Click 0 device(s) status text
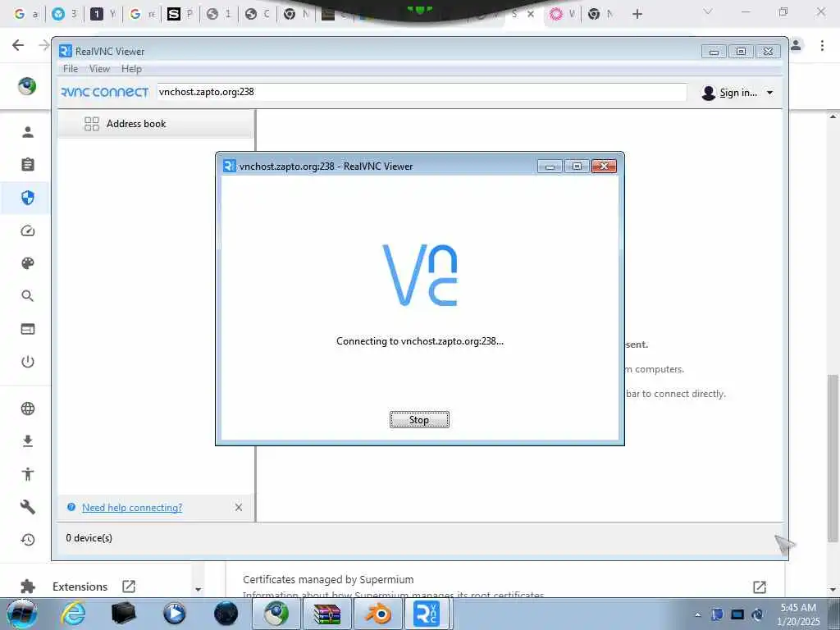The width and height of the screenshot is (840, 630). coord(89,538)
